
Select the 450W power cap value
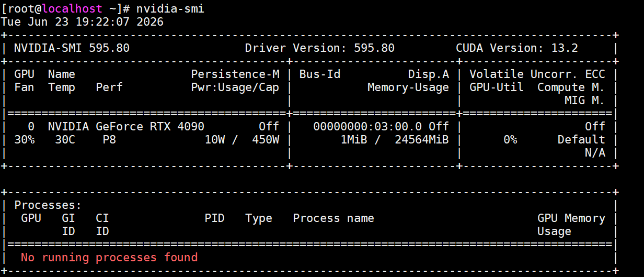point(266,140)
